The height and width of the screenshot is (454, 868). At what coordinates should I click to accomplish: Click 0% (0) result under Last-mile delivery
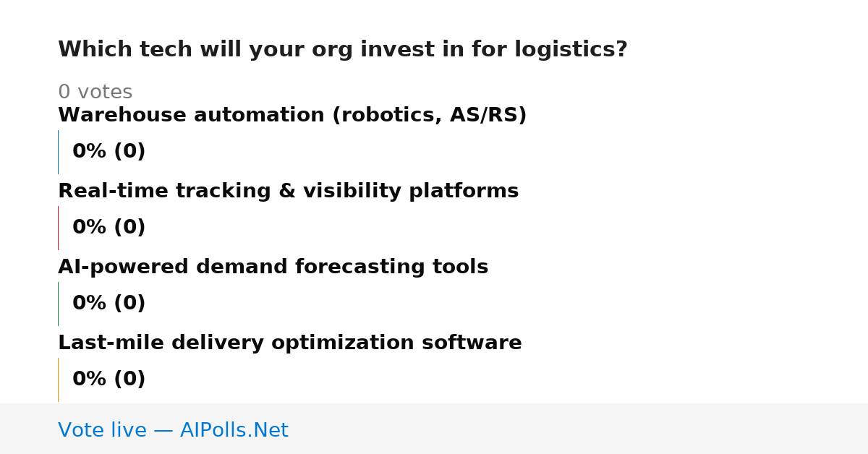tap(109, 380)
